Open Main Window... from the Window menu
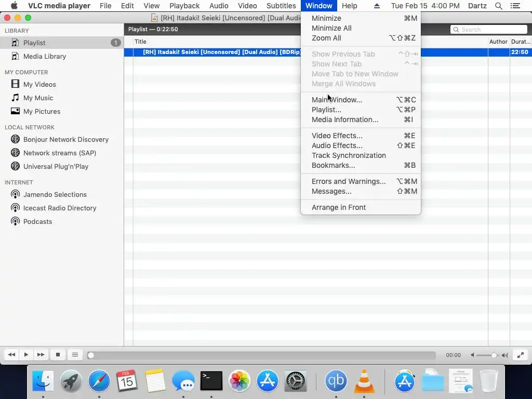The width and height of the screenshot is (532, 399). click(361, 100)
